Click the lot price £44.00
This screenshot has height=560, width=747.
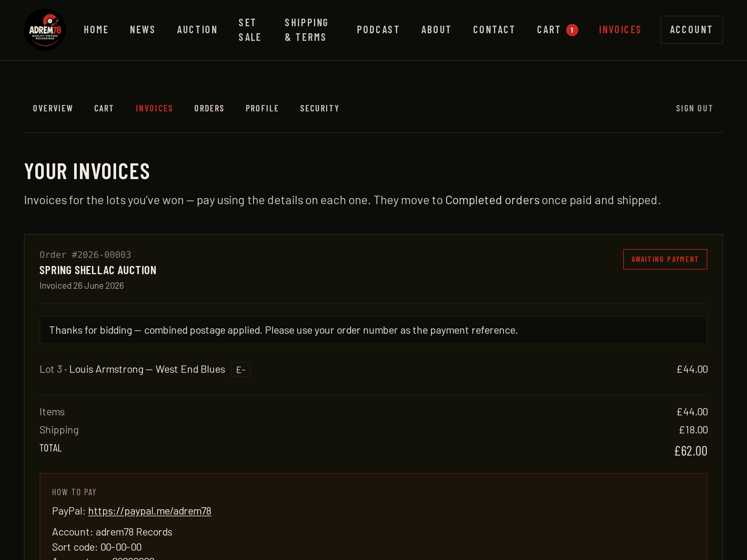(692, 369)
